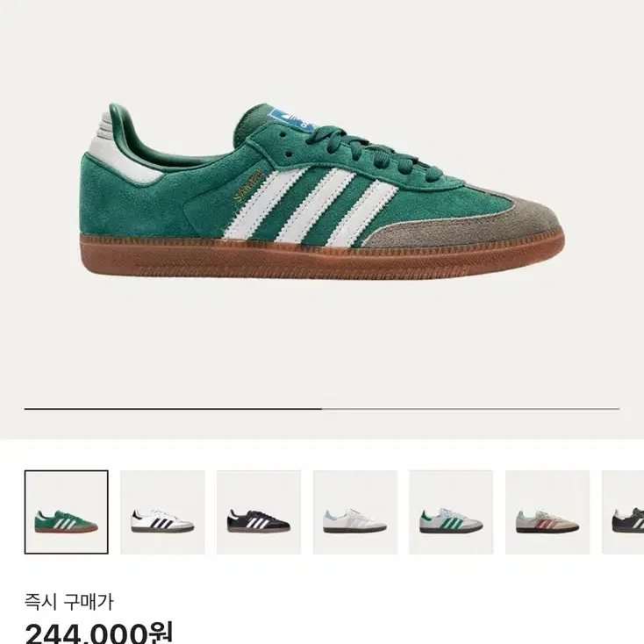Select the white Samba with black stripes thumbnail

[x=162, y=512]
